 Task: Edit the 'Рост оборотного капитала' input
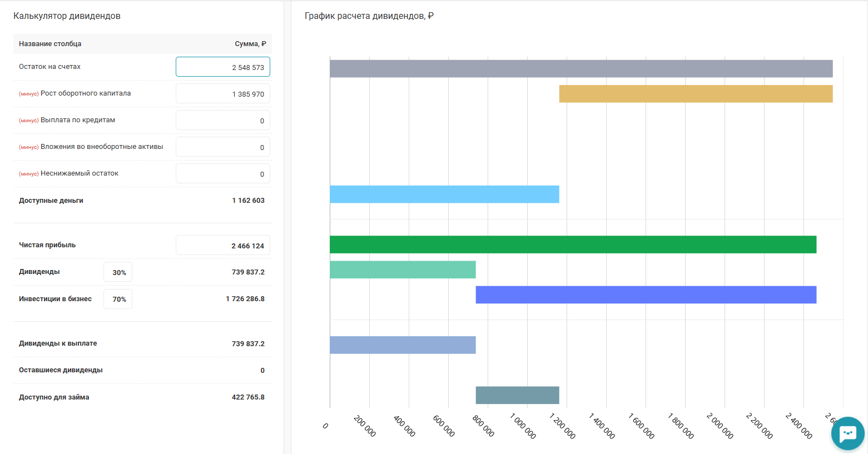tap(223, 94)
